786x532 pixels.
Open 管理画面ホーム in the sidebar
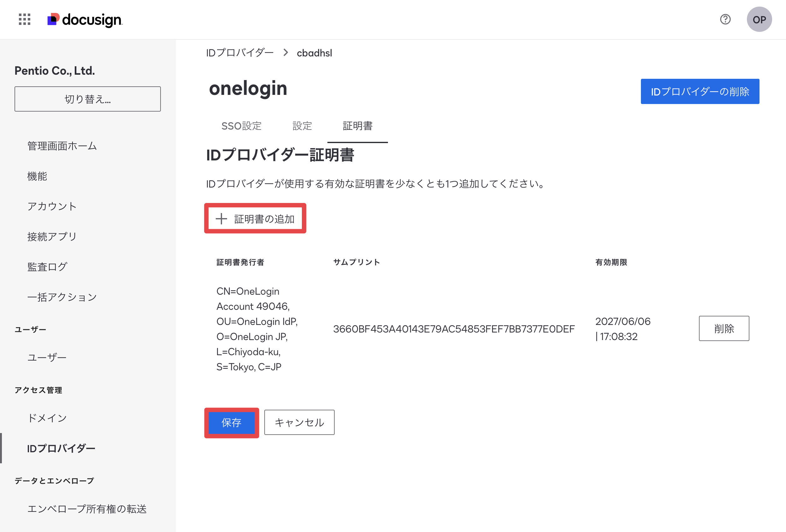coord(62,146)
